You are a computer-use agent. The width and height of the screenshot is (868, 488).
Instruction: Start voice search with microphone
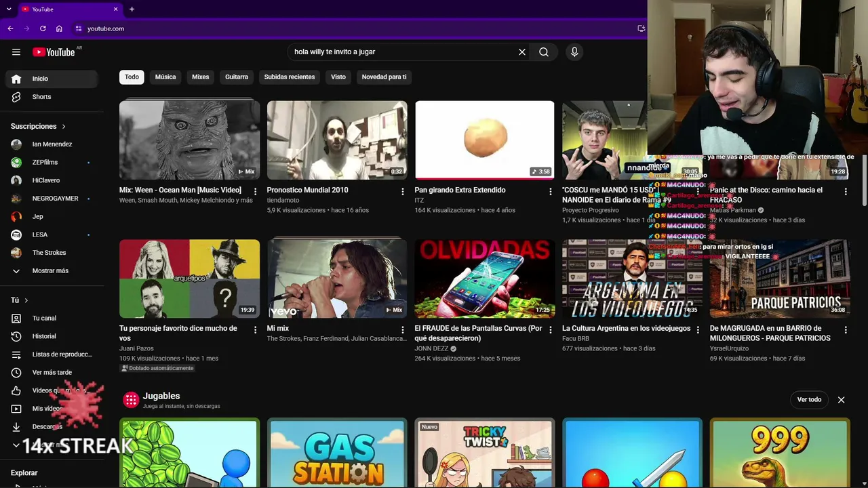click(574, 52)
